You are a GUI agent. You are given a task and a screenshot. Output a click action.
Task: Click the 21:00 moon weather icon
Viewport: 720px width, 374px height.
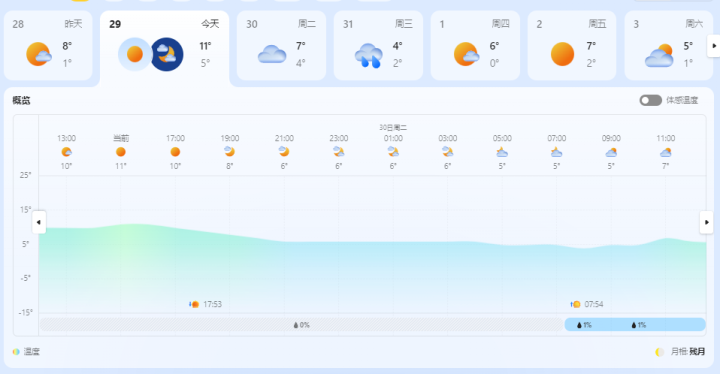point(284,152)
